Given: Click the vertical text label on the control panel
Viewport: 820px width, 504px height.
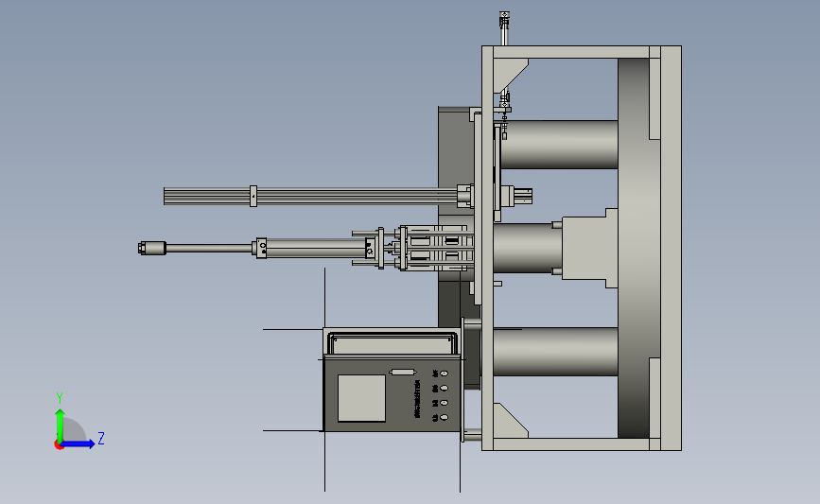Looking at the screenshot, I should point(417,399).
